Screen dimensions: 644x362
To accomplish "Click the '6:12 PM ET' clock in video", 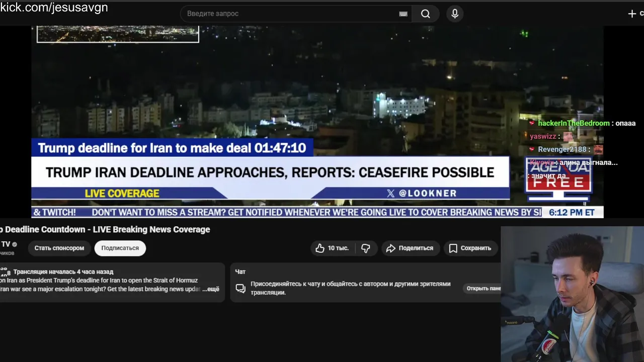I will [572, 212].
